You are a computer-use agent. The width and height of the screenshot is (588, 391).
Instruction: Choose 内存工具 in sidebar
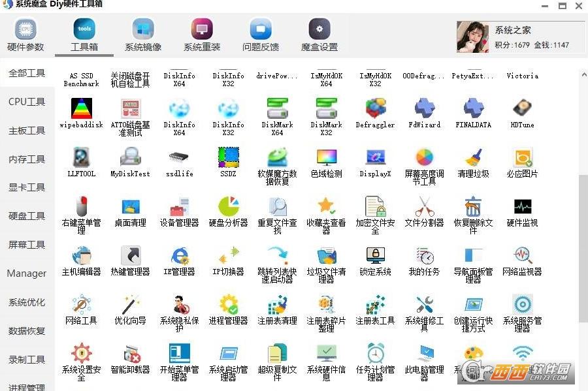(x=27, y=159)
